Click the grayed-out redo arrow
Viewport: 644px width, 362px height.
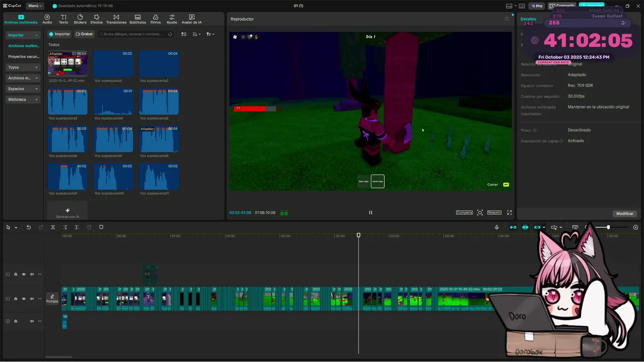(41, 227)
